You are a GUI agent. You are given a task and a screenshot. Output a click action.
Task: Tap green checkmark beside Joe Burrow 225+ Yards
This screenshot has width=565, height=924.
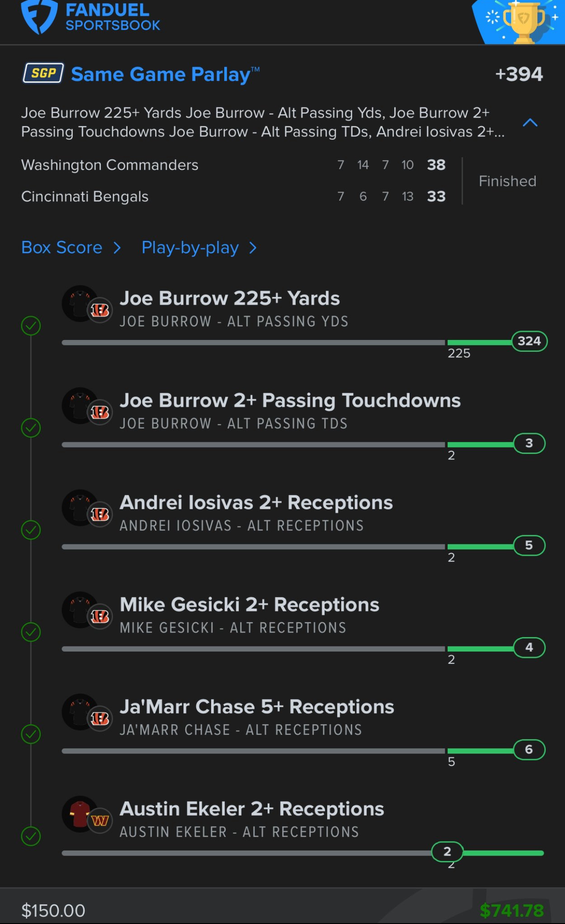(31, 326)
